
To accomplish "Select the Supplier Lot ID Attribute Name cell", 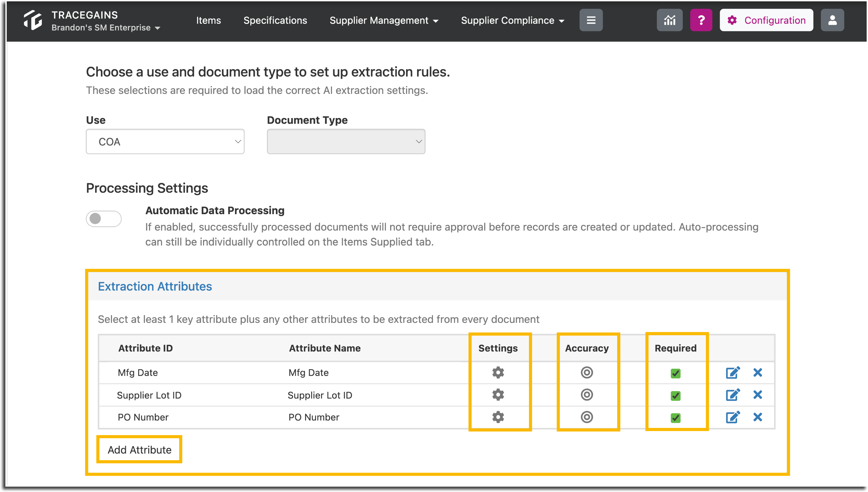I will [320, 395].
